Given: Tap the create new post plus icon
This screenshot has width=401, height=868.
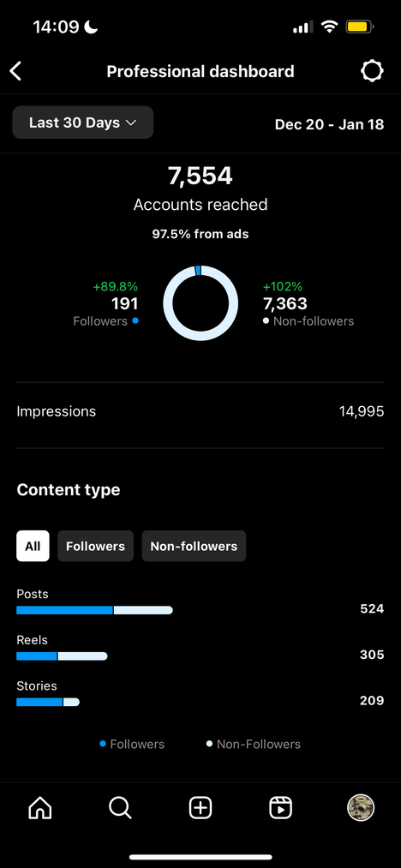Looking at the screenshot, I should coord(200,808).
